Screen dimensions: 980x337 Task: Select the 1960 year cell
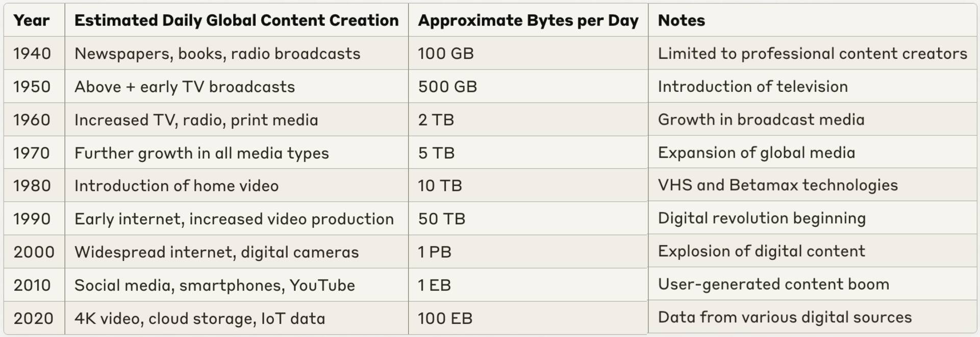coord(32,120)
